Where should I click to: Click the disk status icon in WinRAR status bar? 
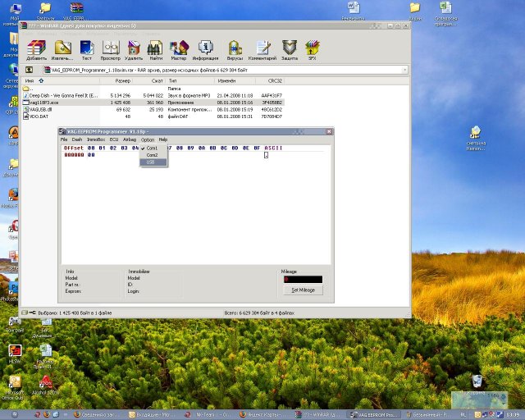(24, 313)
